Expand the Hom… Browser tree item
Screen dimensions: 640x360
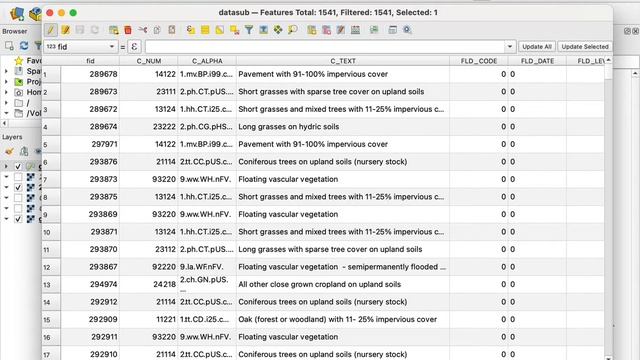pyautogui.click(x=6, y=93)
